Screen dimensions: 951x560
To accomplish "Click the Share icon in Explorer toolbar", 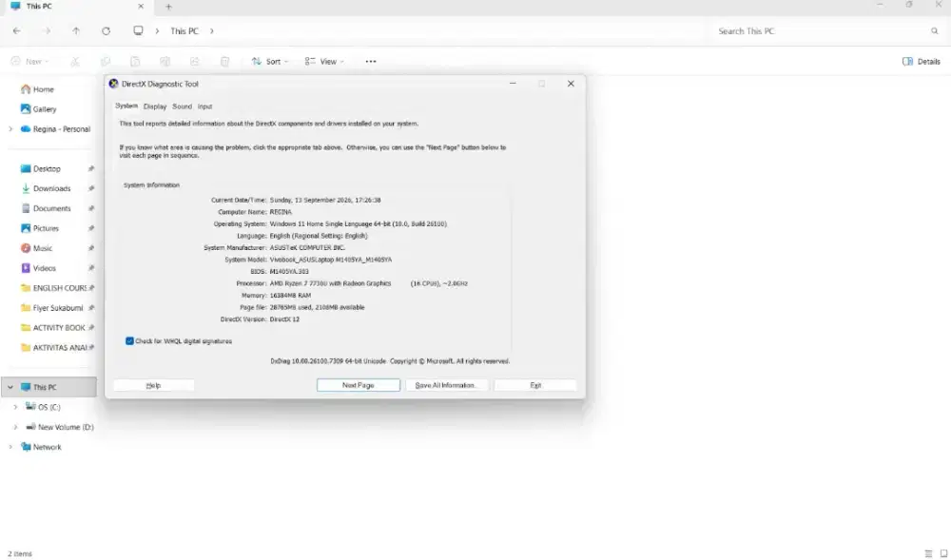I will tap(195, 61).
